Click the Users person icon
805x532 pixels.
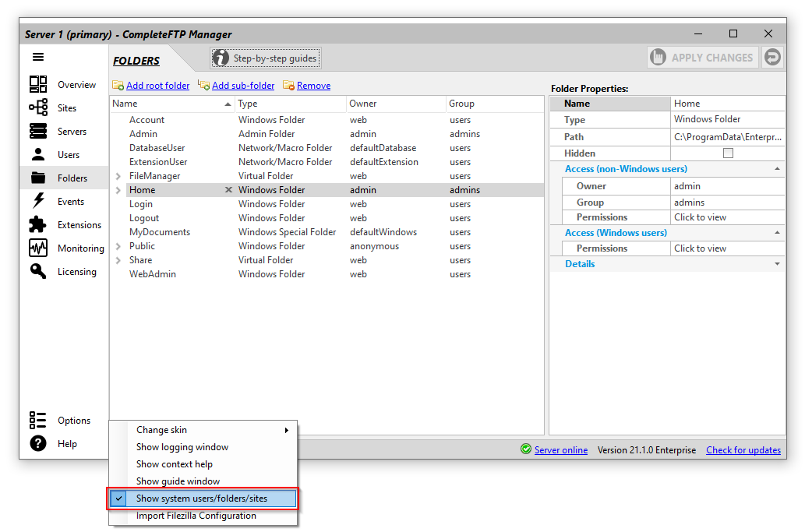point(38,154)
